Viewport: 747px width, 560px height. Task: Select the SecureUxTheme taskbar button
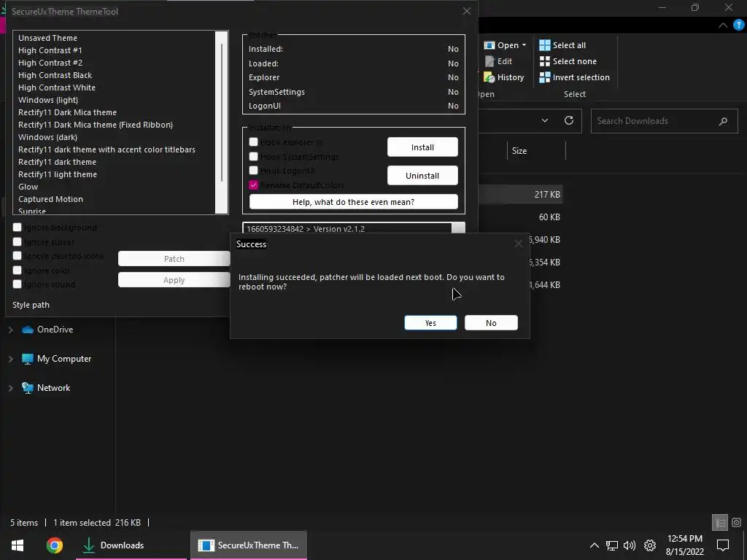(249, 545)
